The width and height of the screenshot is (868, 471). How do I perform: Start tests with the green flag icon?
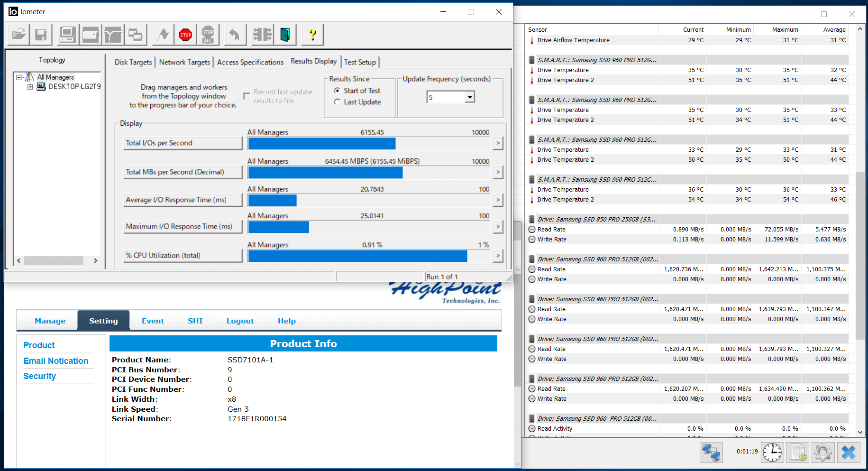[x=163, y=35]
